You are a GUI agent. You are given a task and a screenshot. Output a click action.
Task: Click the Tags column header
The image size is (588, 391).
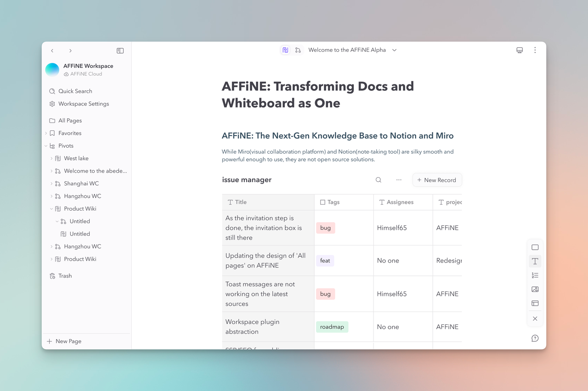coord(344,202)
